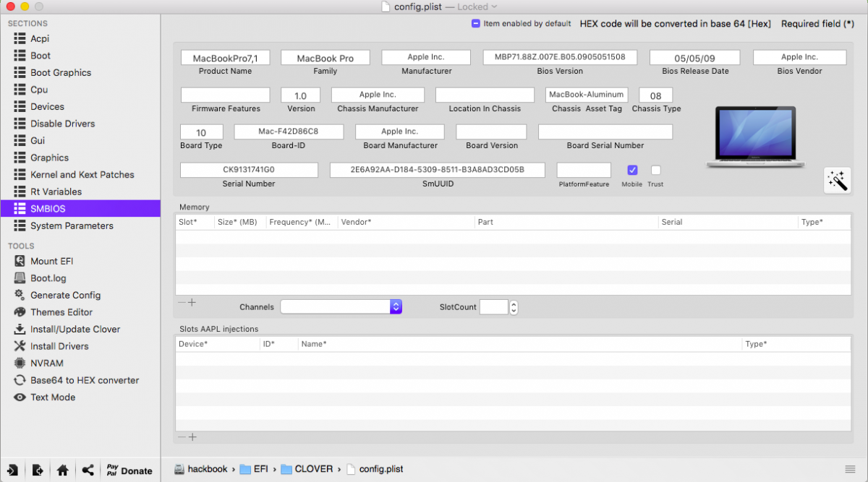Click the SlotCount stepper arrows
868x482 pixels.
tap(514, 307)
